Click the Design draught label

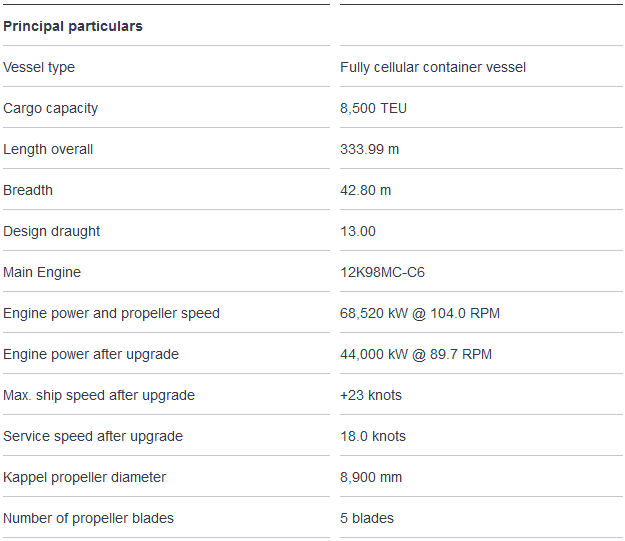52,231
